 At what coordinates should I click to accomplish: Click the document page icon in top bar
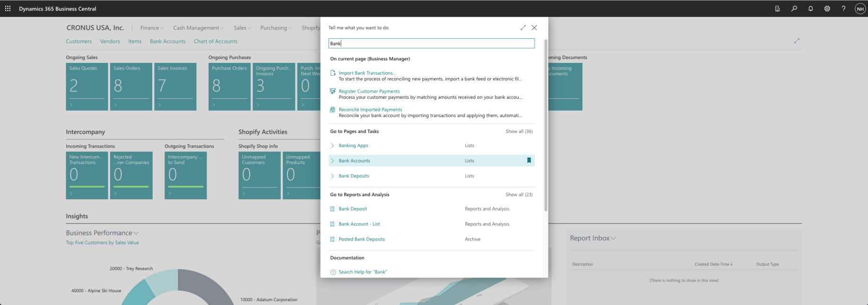point(777,9)
